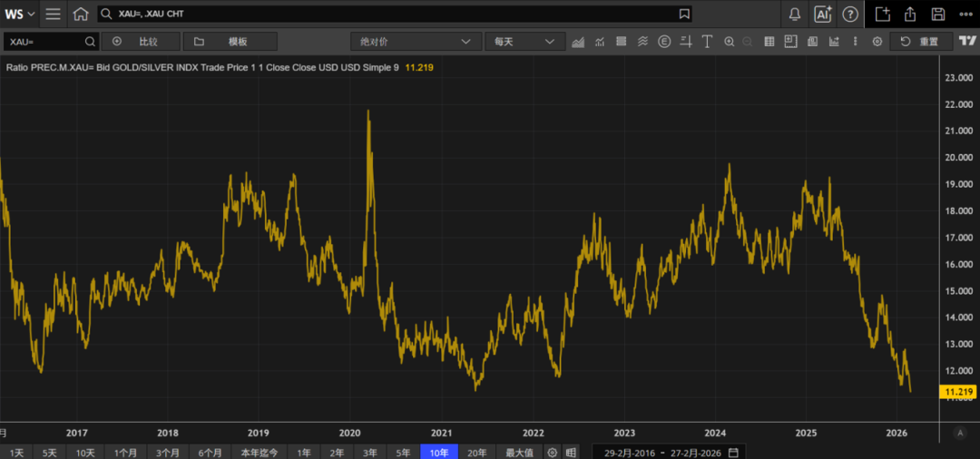Expand the 绝对价 dropdown
This screenshot has width=980, height=459.
point(416,42)
